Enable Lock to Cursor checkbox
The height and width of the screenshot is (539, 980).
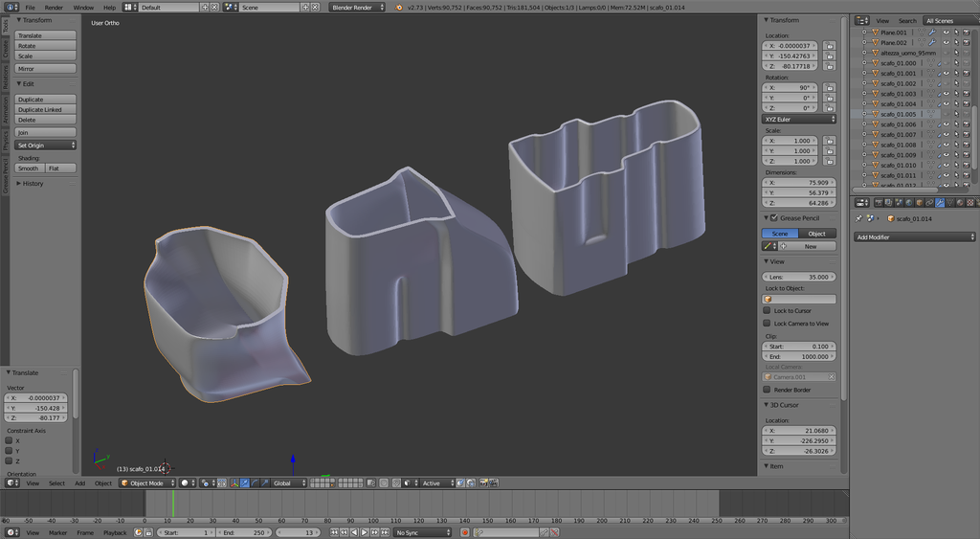[767, 310]
